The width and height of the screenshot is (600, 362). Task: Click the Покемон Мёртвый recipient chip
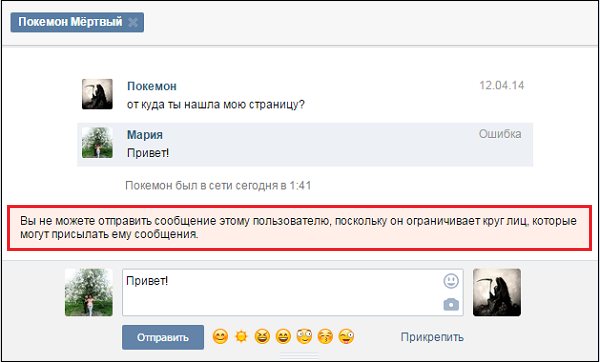[x=77, y=22]
